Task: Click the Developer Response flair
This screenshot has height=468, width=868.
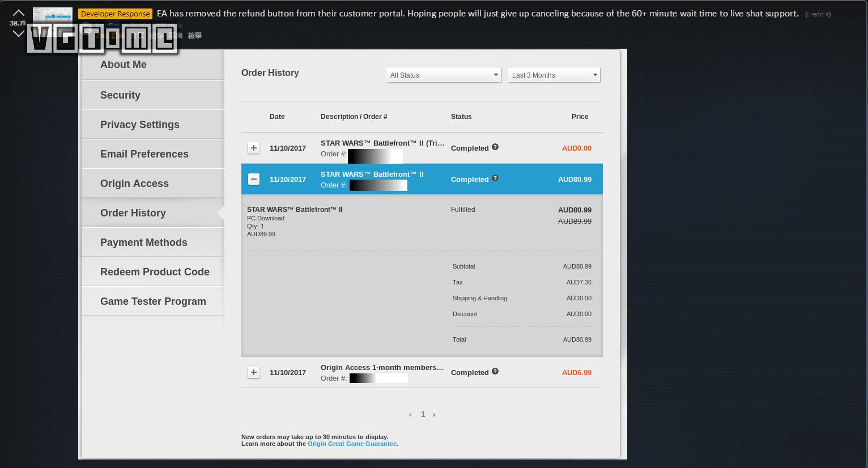Action: 116,14
